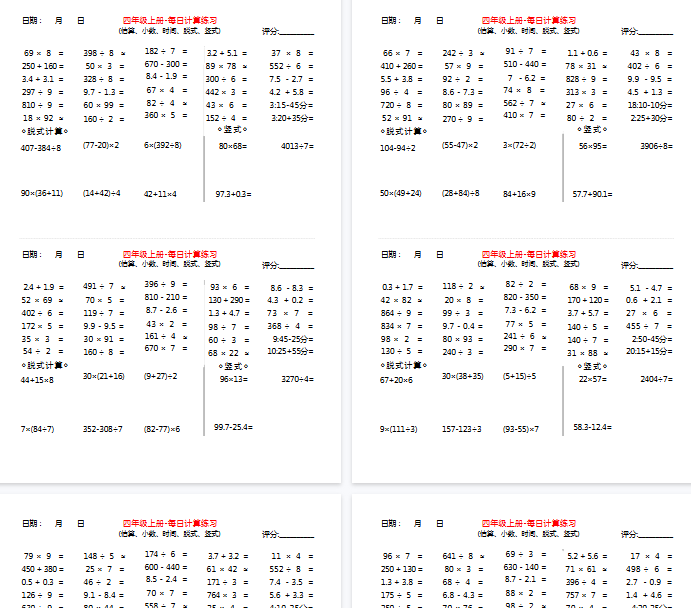Select the division problem 3906÷8=
The width and height of the screenshot is (691, 608).
coord(657,146)
